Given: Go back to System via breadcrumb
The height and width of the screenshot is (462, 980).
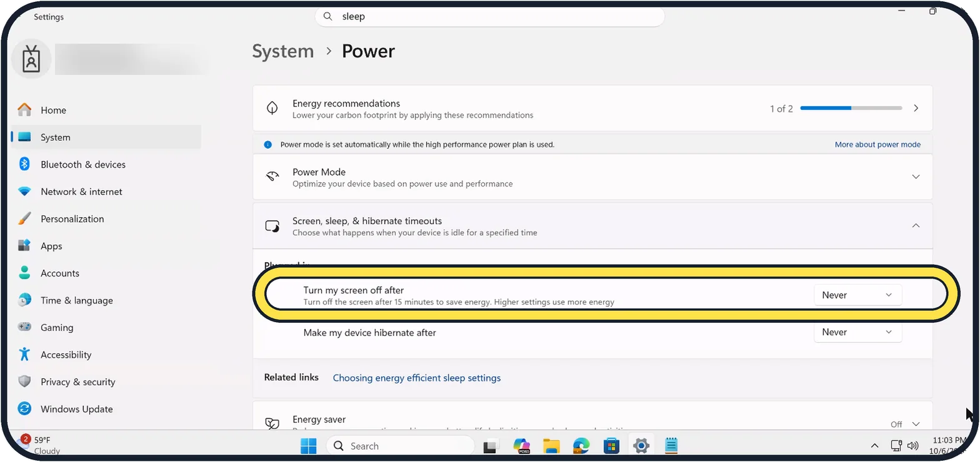Looking at the screenshot, I should [x=283, y=51].
